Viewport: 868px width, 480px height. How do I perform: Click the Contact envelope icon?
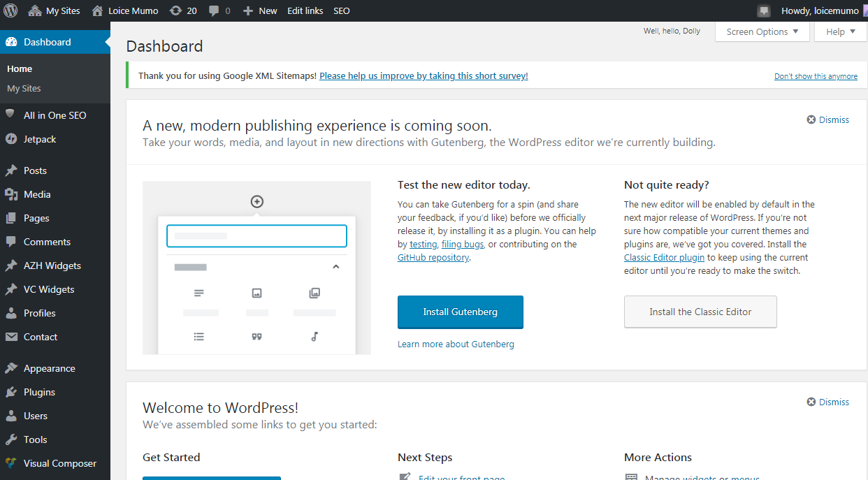13,337
